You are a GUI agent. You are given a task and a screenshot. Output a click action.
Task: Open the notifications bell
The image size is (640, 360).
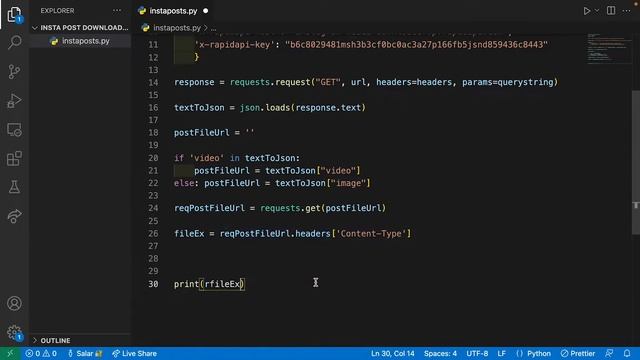(x=627, y=353)
